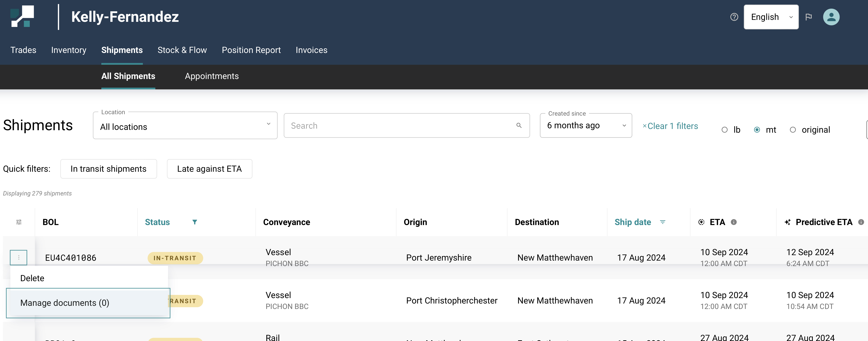
Task: Select the original unit radio button
Action: (793, 130)
